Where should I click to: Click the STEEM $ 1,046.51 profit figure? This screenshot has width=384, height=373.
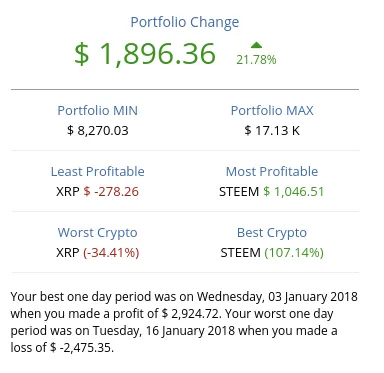[x=271, y=192]
